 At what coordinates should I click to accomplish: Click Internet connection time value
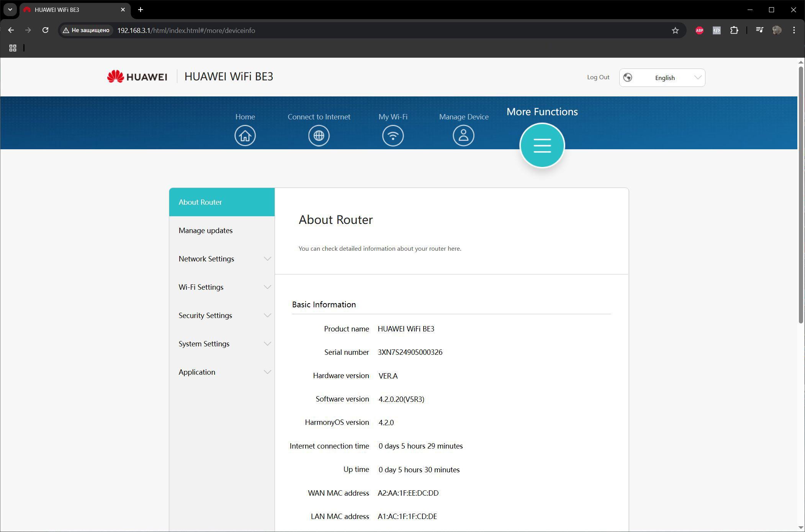pos(420,446)
